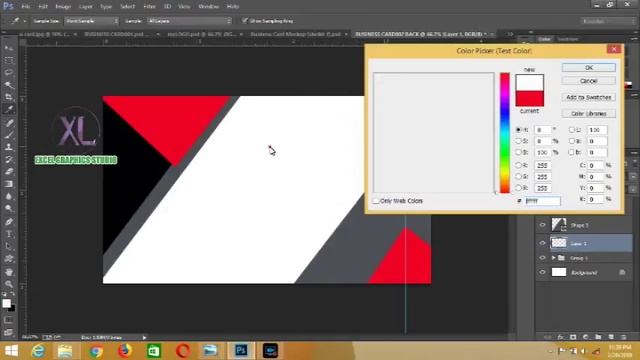Select the Gradient tool

click(9, 184)
